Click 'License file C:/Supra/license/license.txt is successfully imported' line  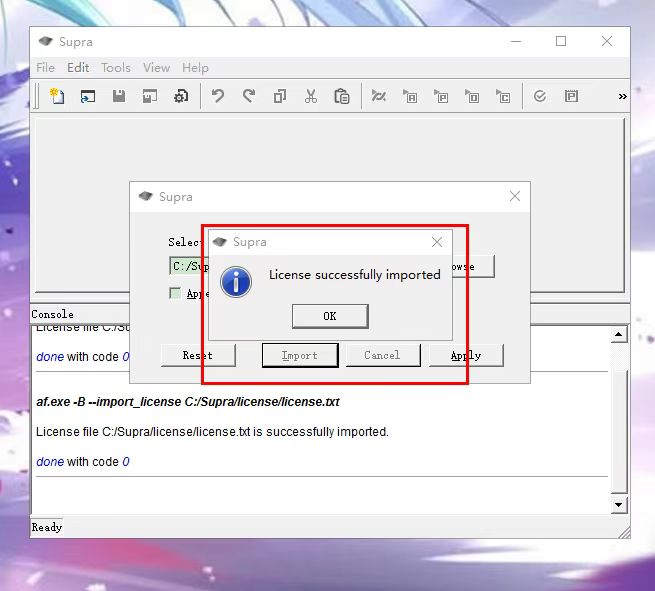click(212, 431)
